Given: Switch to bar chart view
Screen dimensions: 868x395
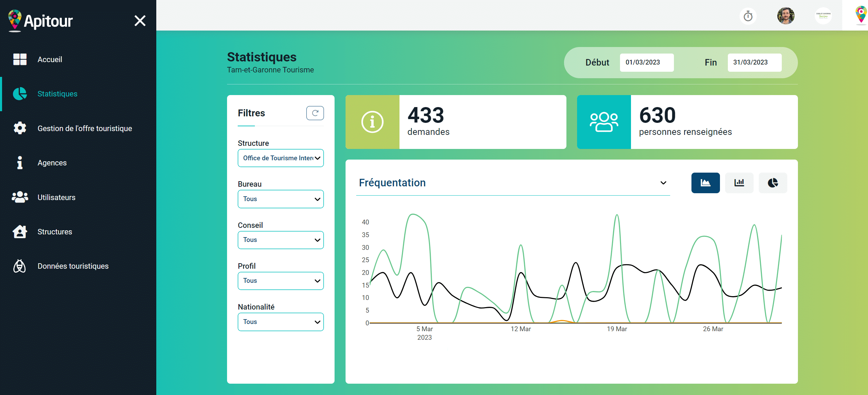Looking at the screenshot, I should click(739, 183).
